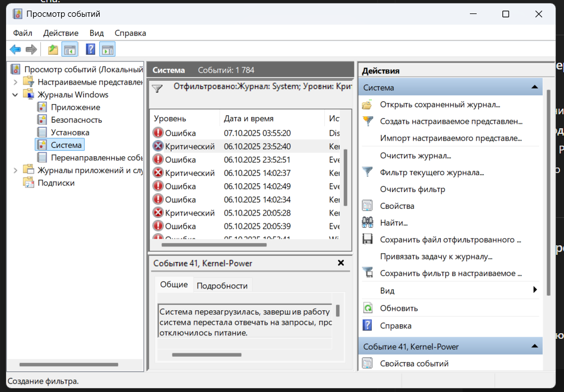Open the Вид submenu arrow

pos(535,290)
